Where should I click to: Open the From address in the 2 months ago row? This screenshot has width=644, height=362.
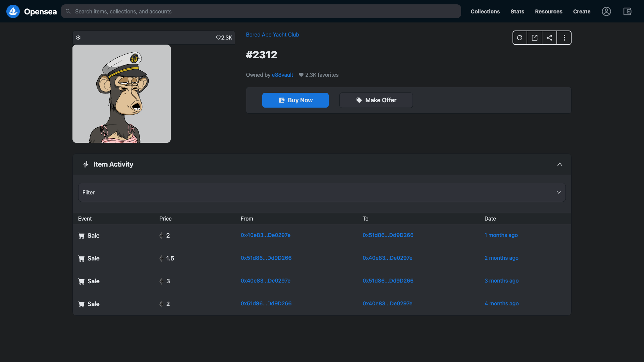coord(266,258)
